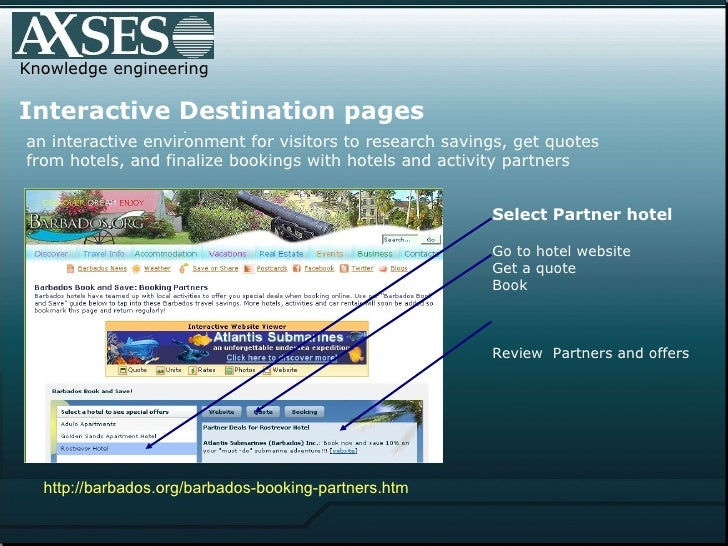Click the Save or Share icon
This screenshot has height=546, width=728.
coord(184,268)
